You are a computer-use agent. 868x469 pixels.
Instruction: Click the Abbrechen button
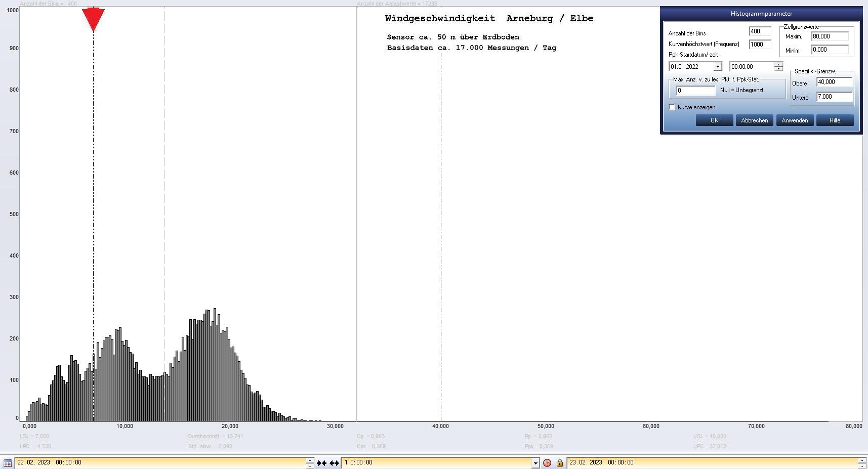[x=754, y=120]
